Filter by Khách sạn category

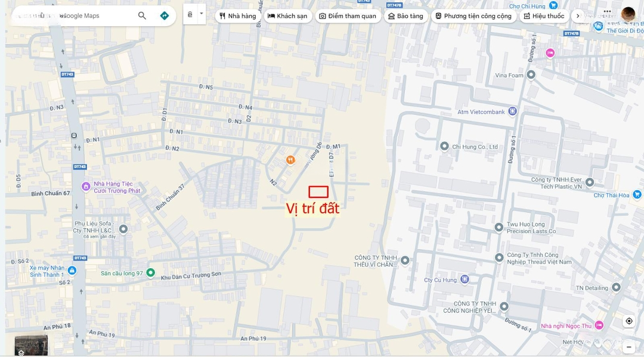click(x=287, y=16)
